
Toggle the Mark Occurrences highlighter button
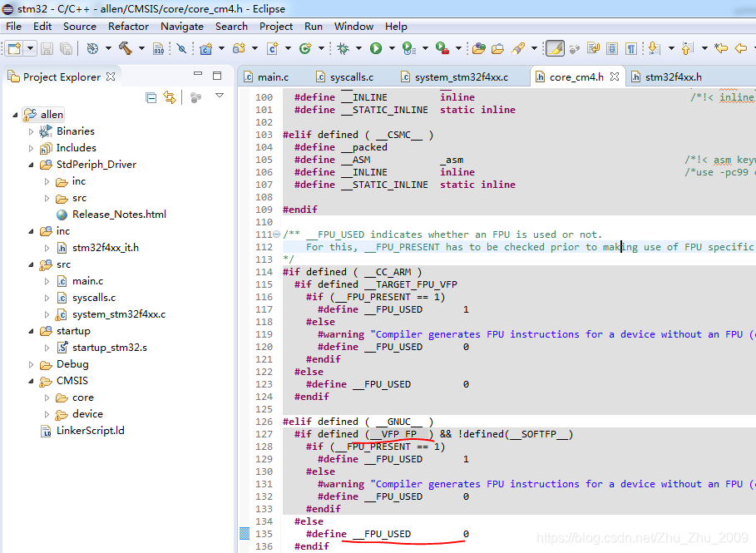click(555, 48)
